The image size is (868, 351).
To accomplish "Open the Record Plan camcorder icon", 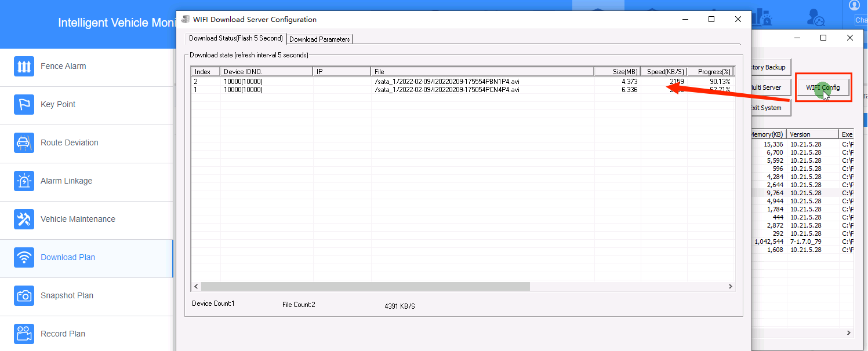I will pos(24,334).
